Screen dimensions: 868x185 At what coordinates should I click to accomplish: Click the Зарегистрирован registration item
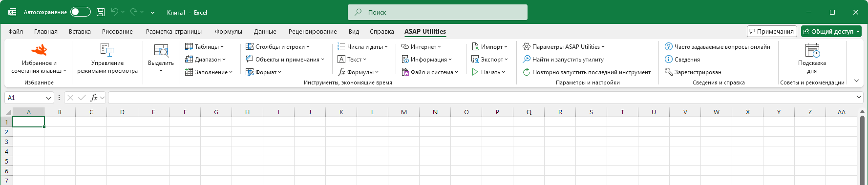[693, 72]
